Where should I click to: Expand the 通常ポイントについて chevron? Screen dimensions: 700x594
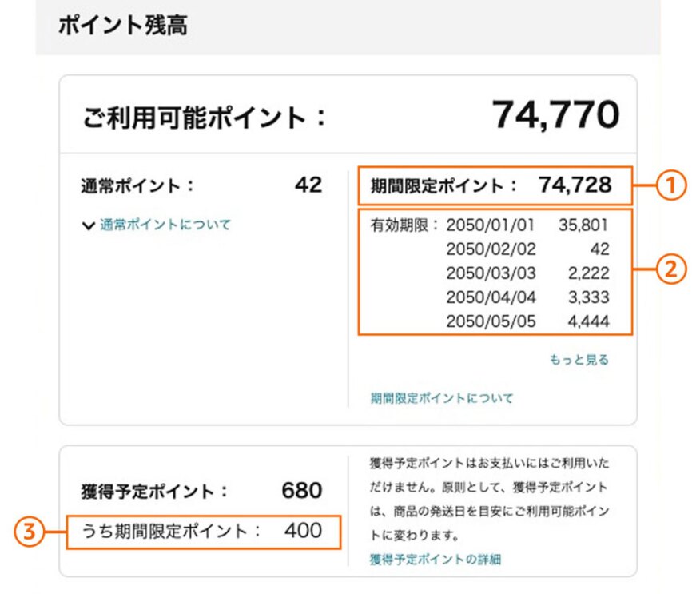(x=88, y=226)
